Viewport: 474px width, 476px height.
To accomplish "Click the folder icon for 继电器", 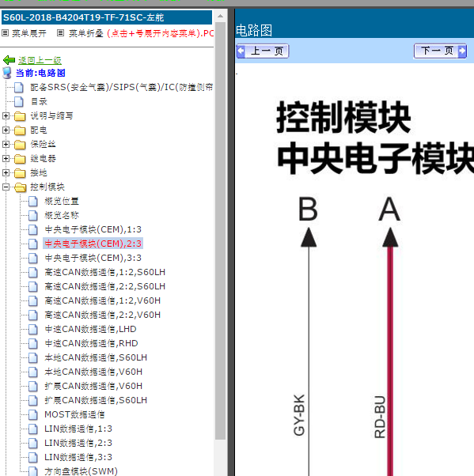I will pos(20,158).
